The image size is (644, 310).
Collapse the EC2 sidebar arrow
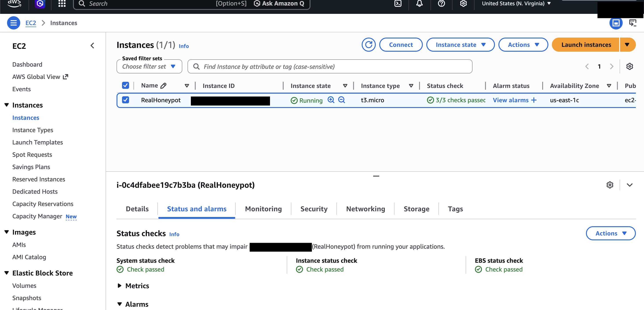point(92,46)
